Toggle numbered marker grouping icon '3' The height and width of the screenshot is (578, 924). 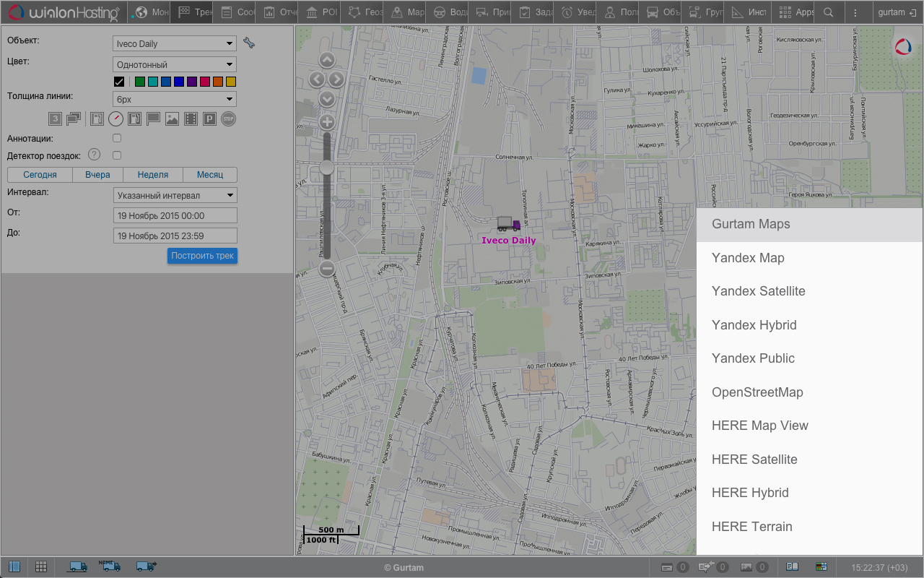[55, 119]
